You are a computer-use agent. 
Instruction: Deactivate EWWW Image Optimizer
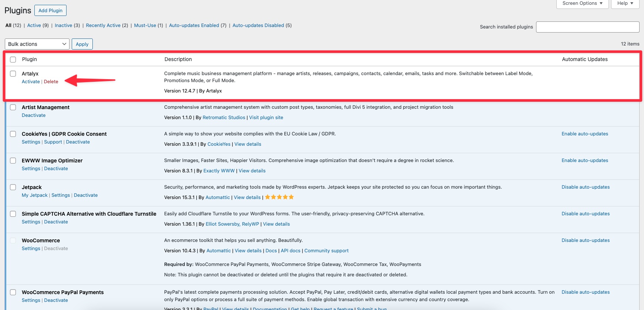(56, 169)
